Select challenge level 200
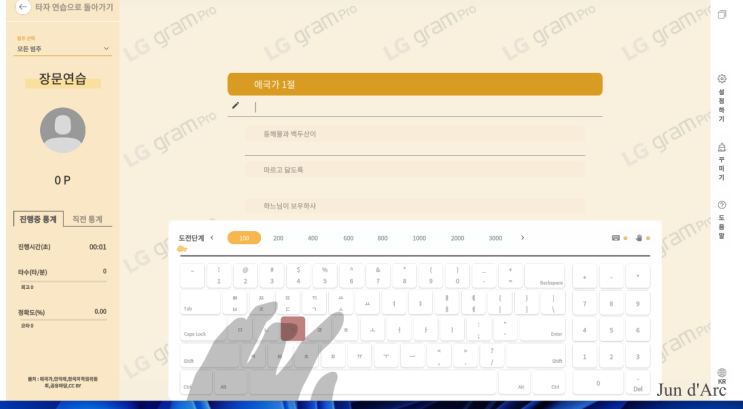Viewport: 743px width, 409px height. tap(278, 238)
